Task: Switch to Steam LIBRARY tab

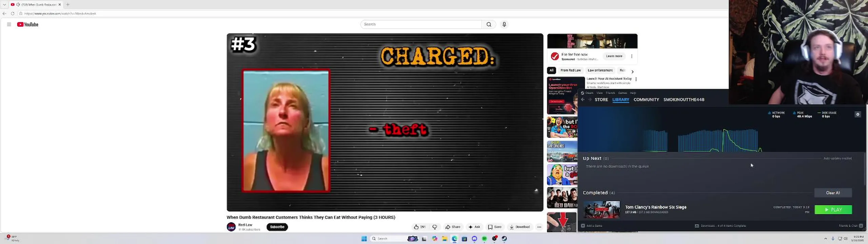Action: [x=620, y=100]
